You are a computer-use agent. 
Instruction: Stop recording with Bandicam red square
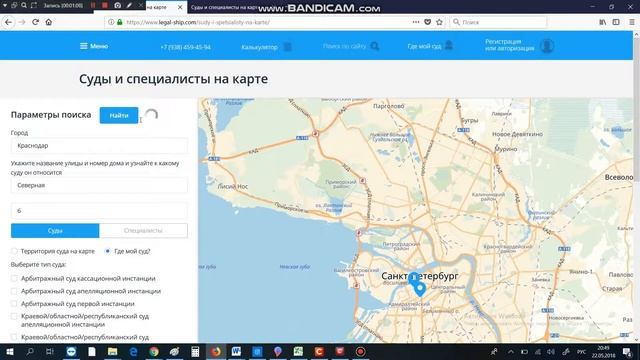pos(105,5)
